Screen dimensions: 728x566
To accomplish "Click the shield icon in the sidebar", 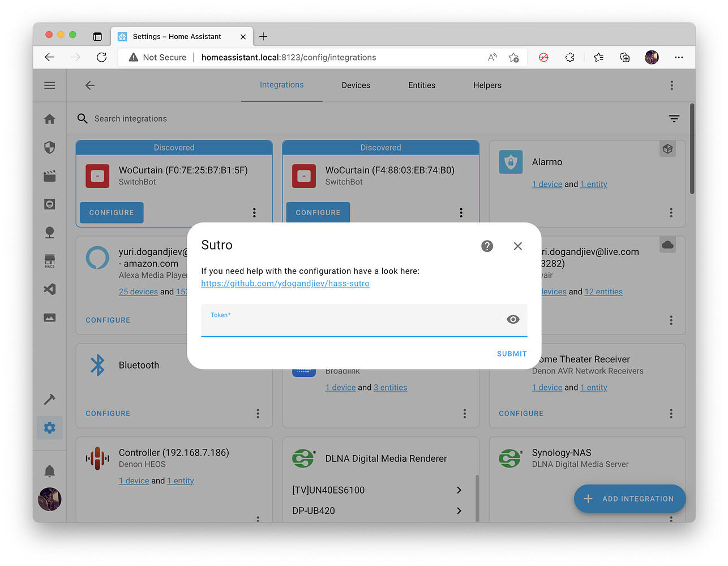I will pos(49,147).
